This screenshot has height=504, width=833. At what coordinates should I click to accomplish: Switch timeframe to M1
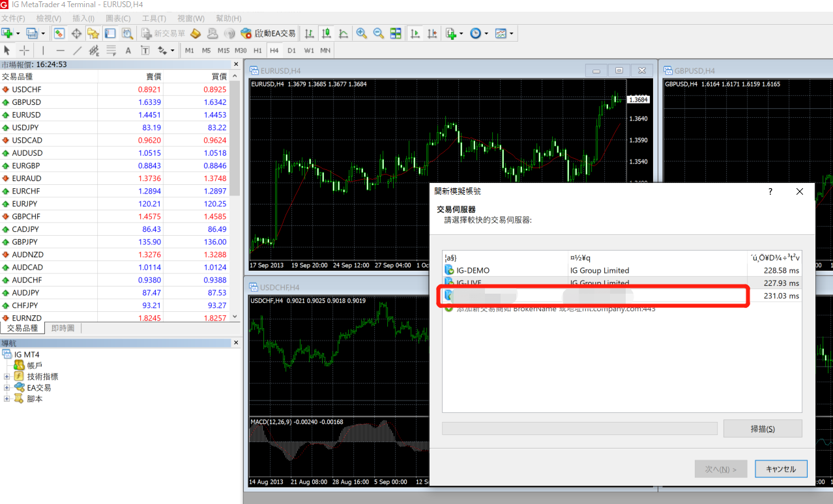click(190, 50)
